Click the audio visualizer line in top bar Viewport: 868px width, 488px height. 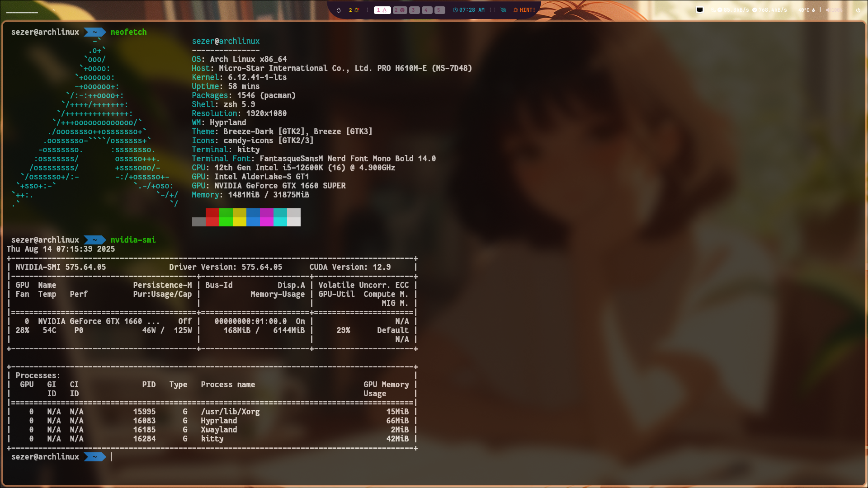22,12
